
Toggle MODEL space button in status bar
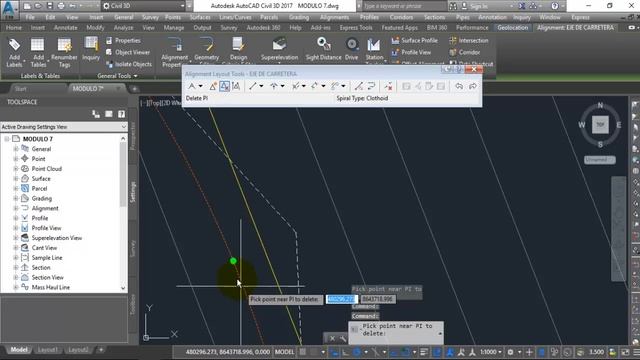click(x=284, y=352)
